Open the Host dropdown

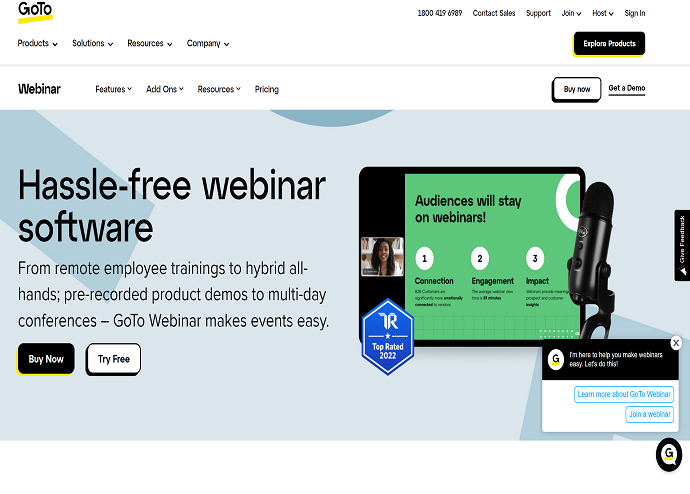click(x=602, y=13)
